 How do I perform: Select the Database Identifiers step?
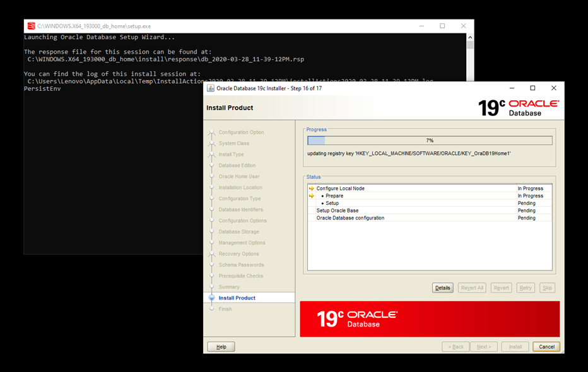tap(241, 209)
